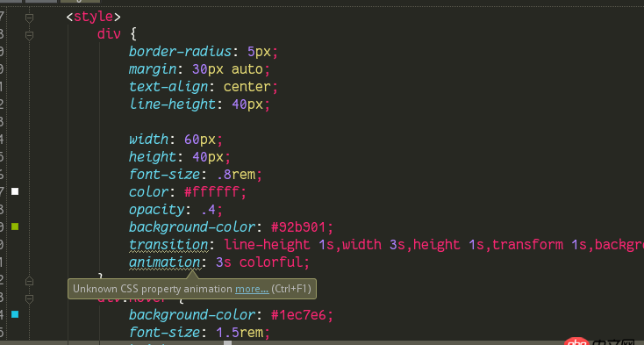The width and height of the screenshot is (644, 345).
Task: Open the white #ffffff gutter color swatch
Action: pos(15,191)
